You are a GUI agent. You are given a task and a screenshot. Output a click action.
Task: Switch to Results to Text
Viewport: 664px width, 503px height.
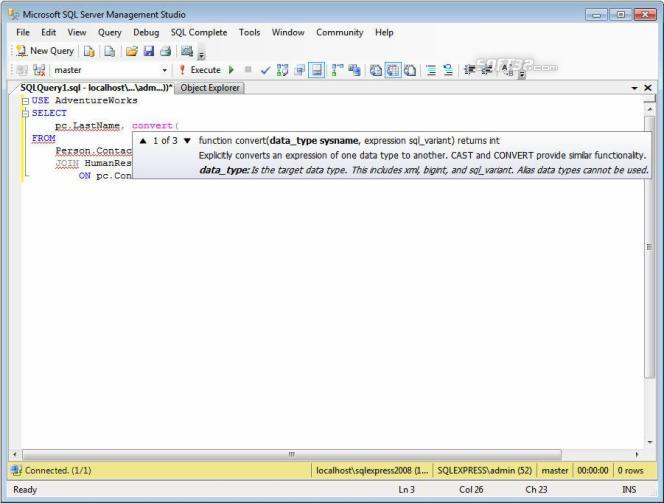[376, 70]
